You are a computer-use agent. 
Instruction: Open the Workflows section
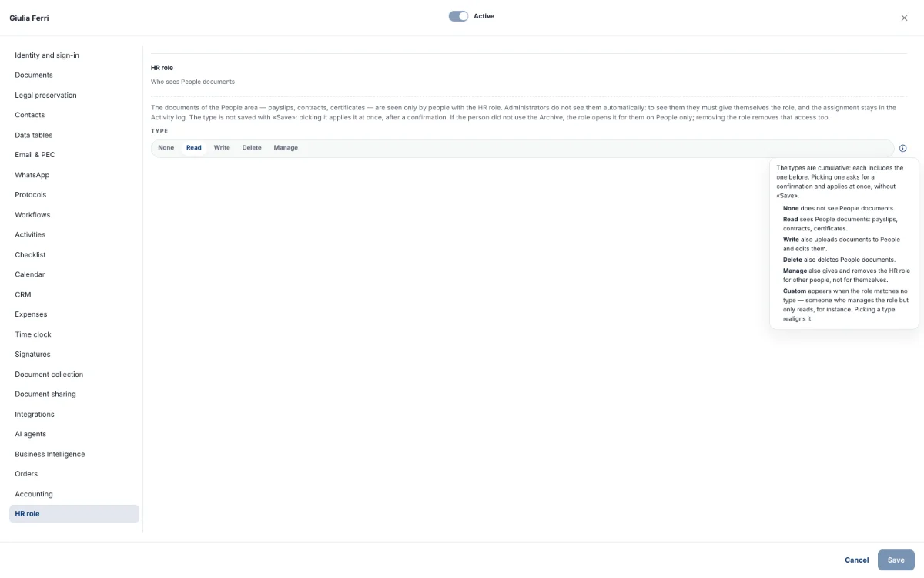tap(74, 215)
